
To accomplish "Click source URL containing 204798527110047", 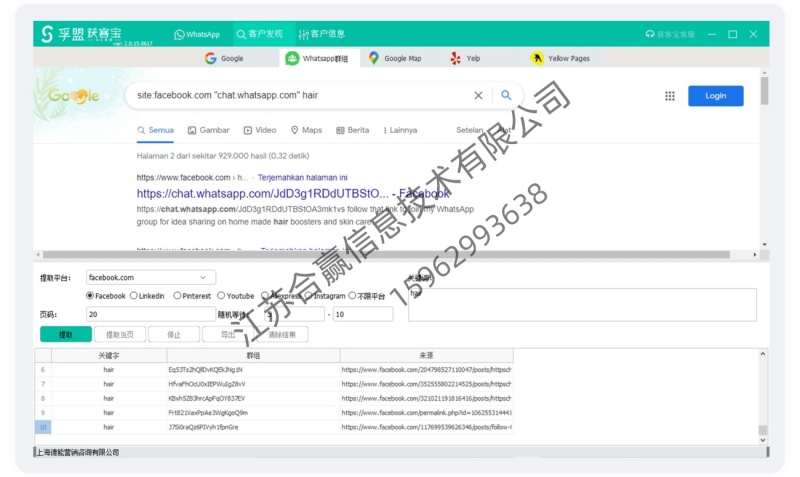I will pyautogui.click(x=426, y=369).
